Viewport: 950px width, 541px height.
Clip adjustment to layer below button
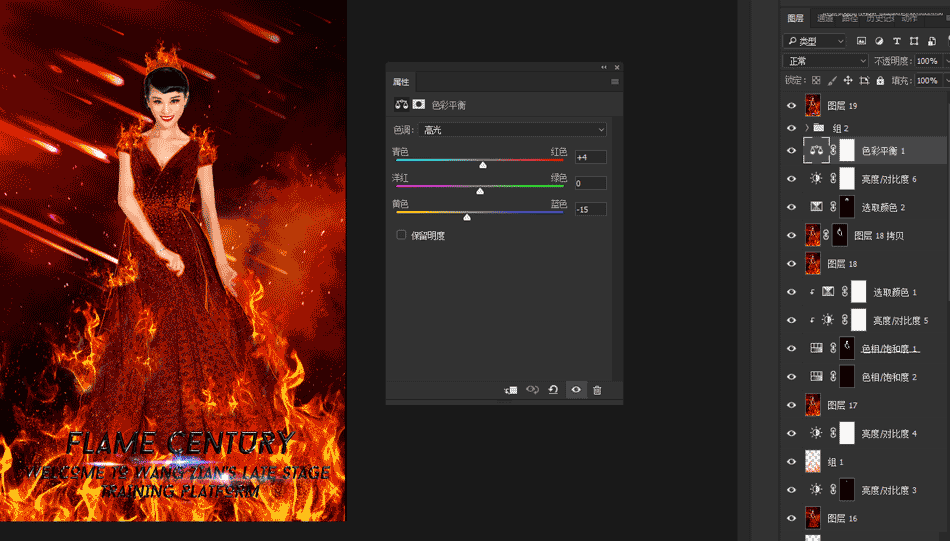click(511, 390)
